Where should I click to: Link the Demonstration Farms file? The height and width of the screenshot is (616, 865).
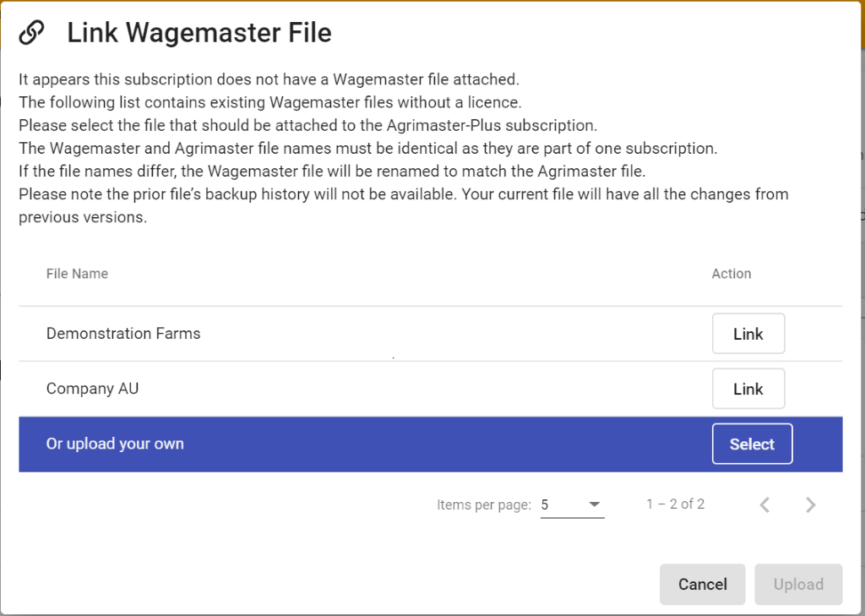point(748,334)
